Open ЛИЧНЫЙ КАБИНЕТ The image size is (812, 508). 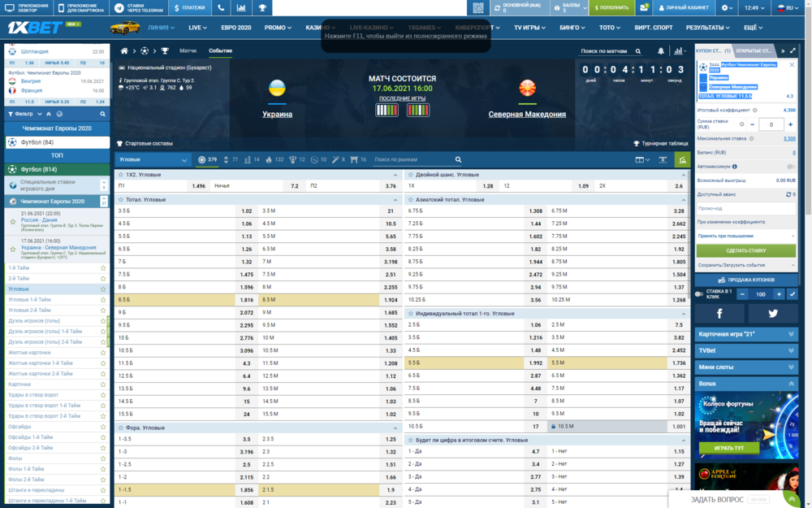pos(684,8)
